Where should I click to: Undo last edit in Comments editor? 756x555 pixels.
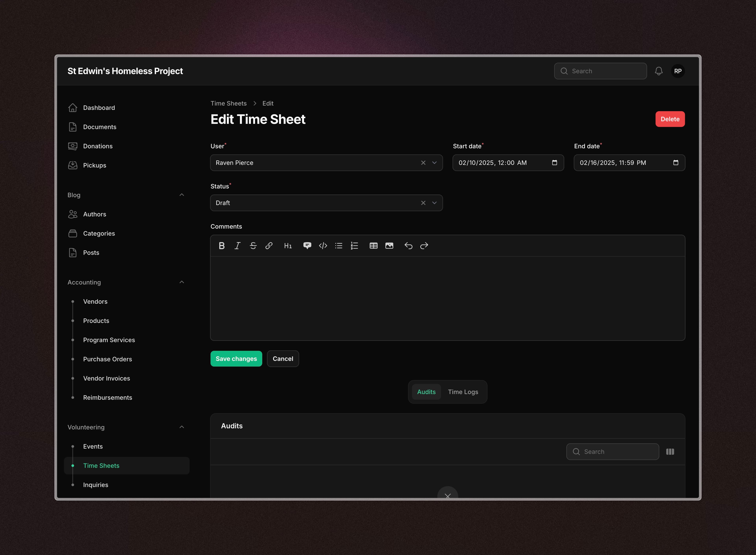(408, 246)
